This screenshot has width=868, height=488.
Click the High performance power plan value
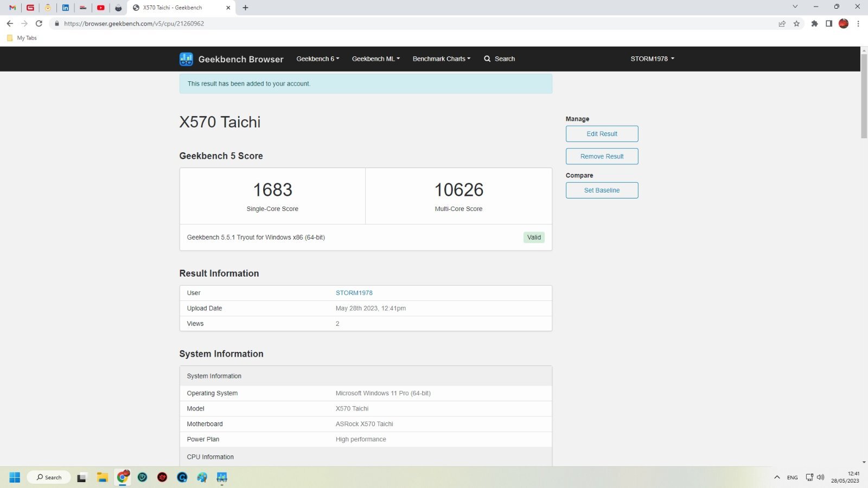[361, 439]
